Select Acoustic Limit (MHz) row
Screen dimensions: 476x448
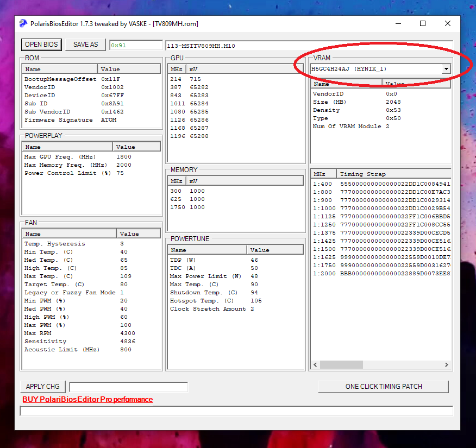point(91,350)
